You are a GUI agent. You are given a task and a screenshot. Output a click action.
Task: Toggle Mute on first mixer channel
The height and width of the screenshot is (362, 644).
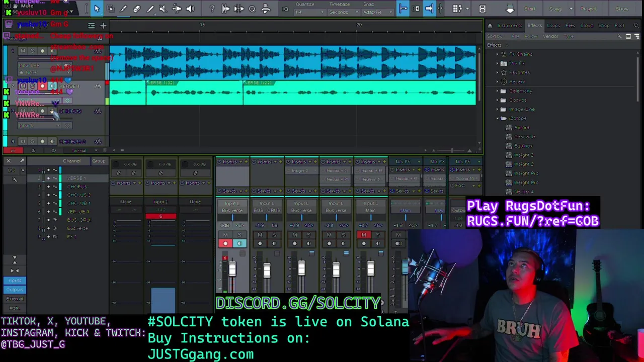pos(225,235)
